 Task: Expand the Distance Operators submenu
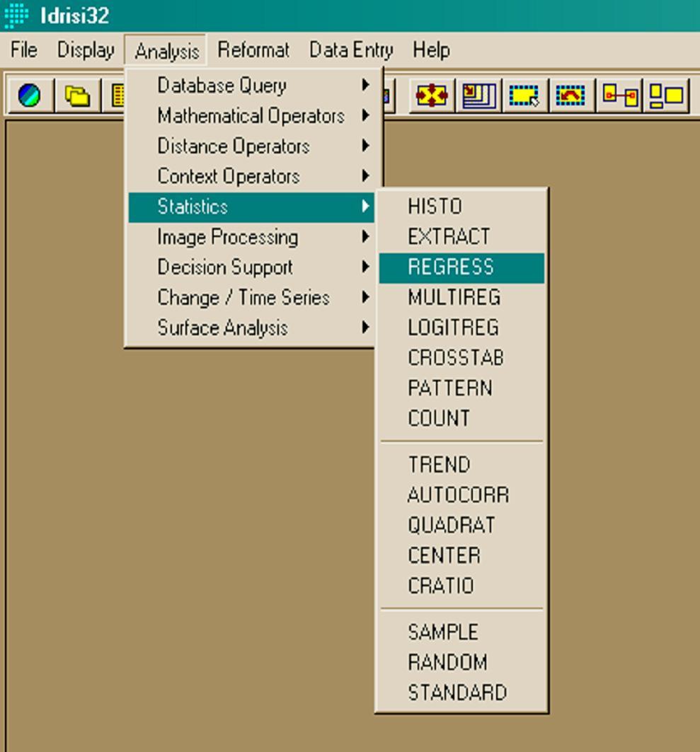252,146
